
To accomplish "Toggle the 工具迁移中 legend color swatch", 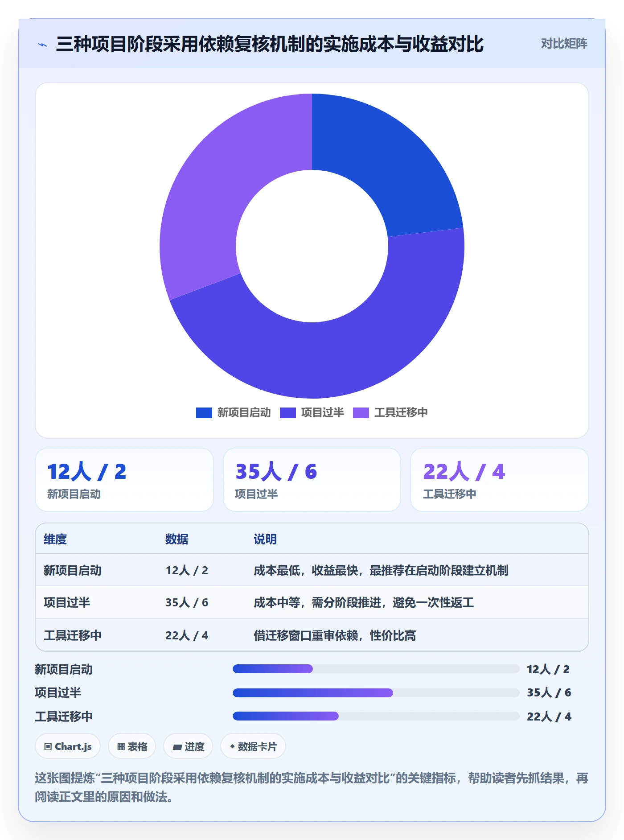I will (361, 413).
